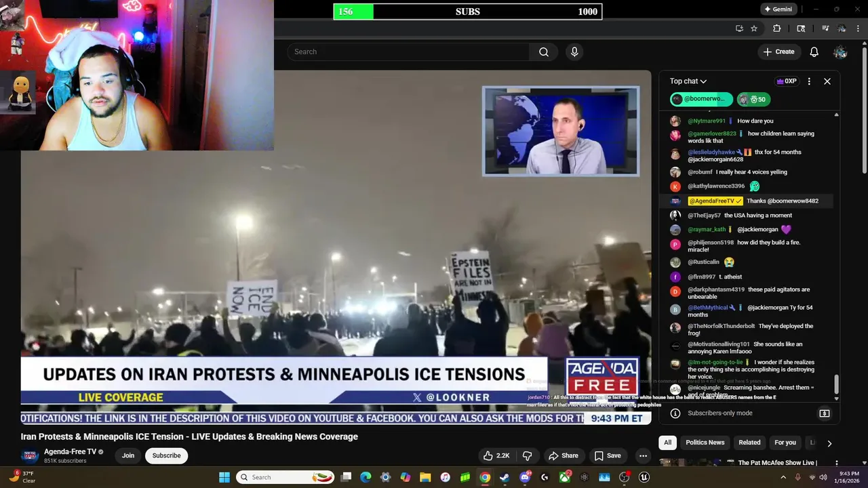Screen dimensions: 868x488
Task: Save the video to a playlist
Action: pyautogui.click(x=608, y=455)
